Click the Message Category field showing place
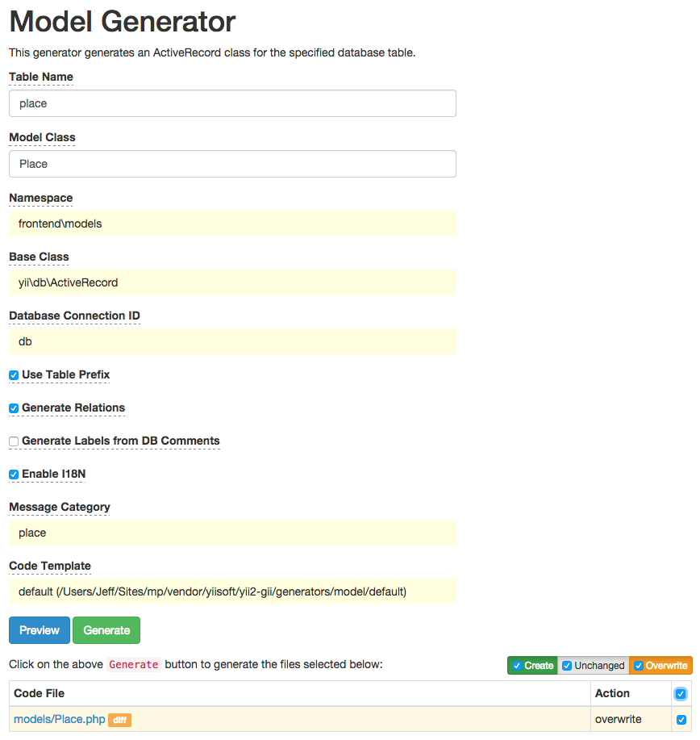700x740 pixels. [x=232, y=533]
